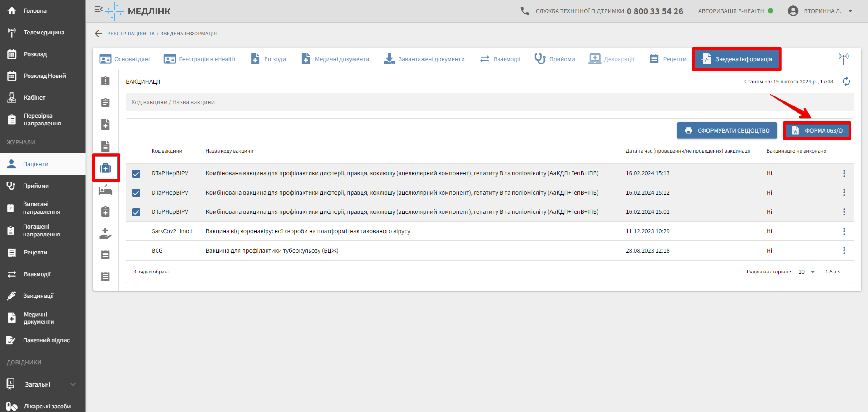This screenshot has height=412, width=868.
Task: Uncheck the DTaPHepBIPV row dated 15:01
Action: click(x=136, y=212)
